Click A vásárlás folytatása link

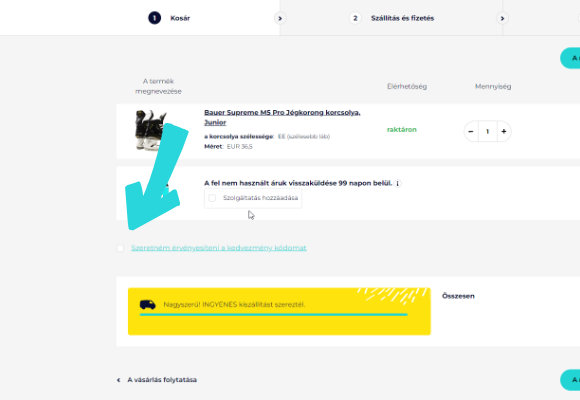[162, 380]
